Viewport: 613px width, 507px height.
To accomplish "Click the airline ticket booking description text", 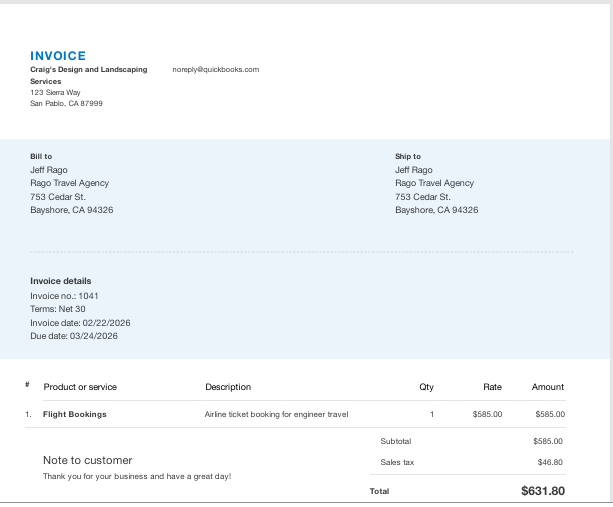I will coord(276,414).
